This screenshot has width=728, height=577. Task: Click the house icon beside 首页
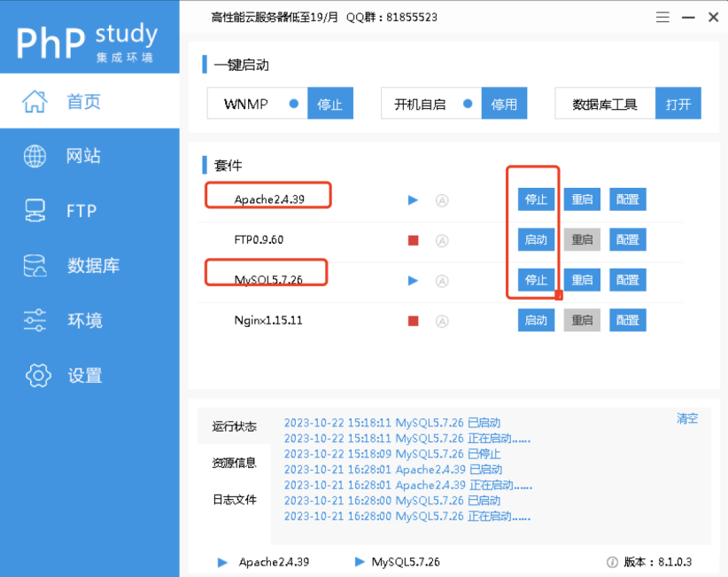tap(35, 101)
